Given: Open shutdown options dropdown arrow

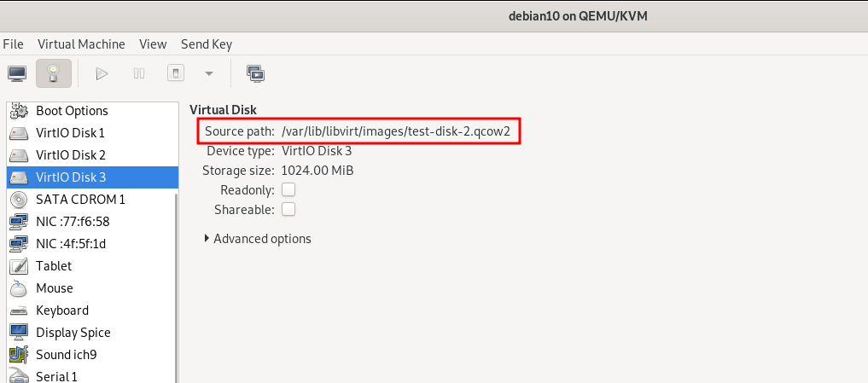Looking at the screenshot, I should tap(209, 73).
